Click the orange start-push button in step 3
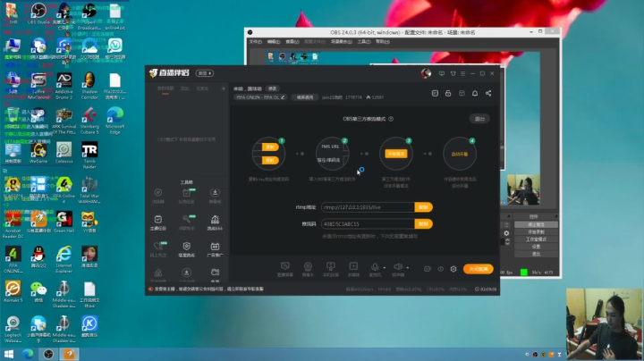The width and height of the screenshot is (644, 361). (x=396, y=154)
